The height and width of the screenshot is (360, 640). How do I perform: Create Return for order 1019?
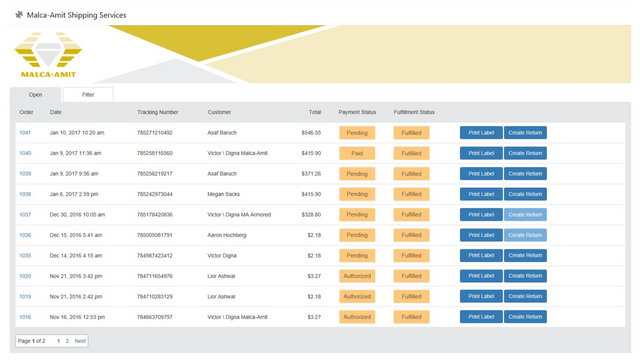coord(525,296)
